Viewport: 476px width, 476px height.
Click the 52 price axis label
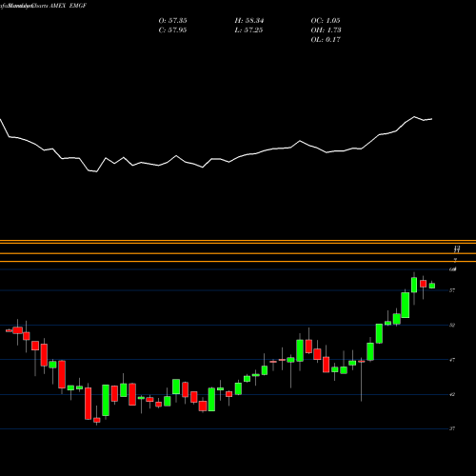coord(452,325)
